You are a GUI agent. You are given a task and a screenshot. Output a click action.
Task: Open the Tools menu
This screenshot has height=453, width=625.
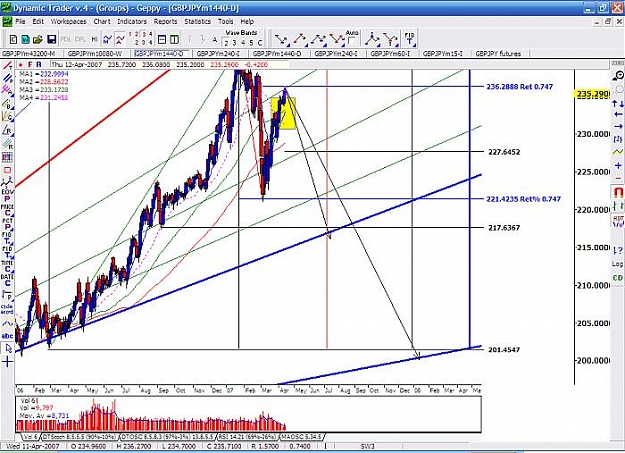point(226,22)
